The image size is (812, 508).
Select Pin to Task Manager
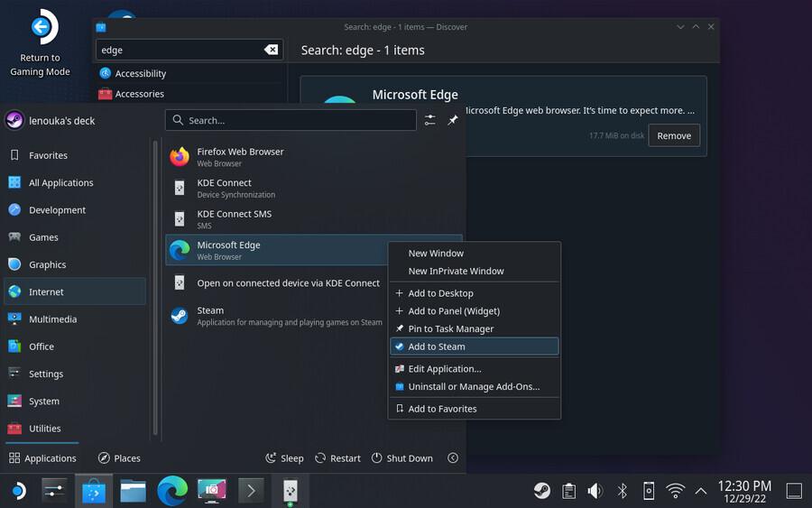tap(475, 328)
